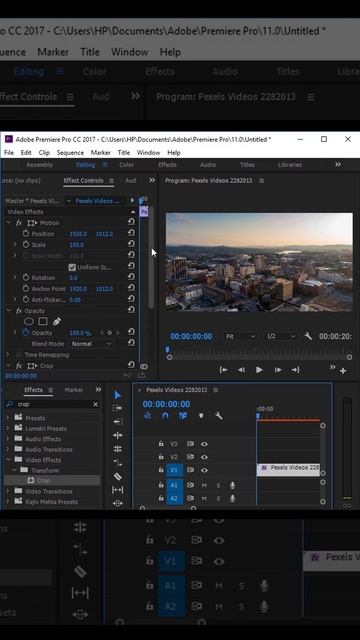Show hidden tabs beside the Markers tab
Image resolution: width=360 pixels, height=640 pixels.
point(98,390)
